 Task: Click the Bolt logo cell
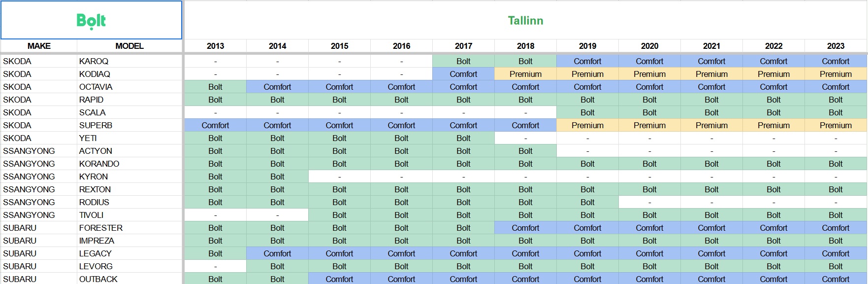91,20
